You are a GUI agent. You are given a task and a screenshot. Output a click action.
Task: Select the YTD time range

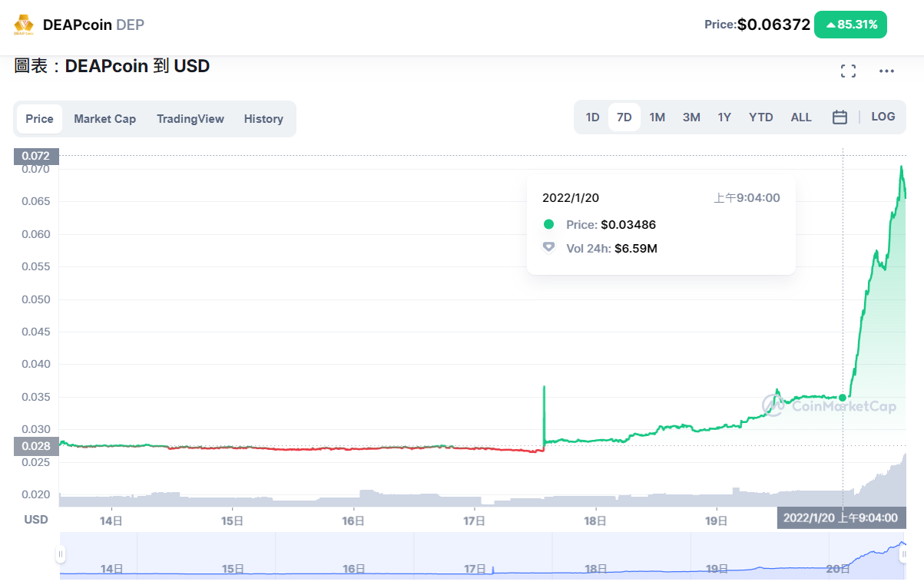coord(760,117)
